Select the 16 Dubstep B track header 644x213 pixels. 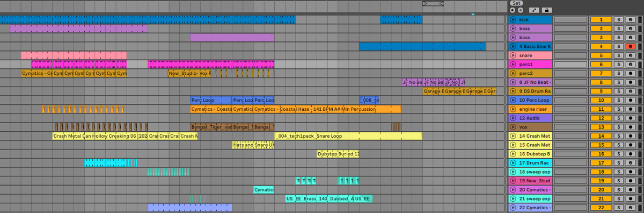530,154
